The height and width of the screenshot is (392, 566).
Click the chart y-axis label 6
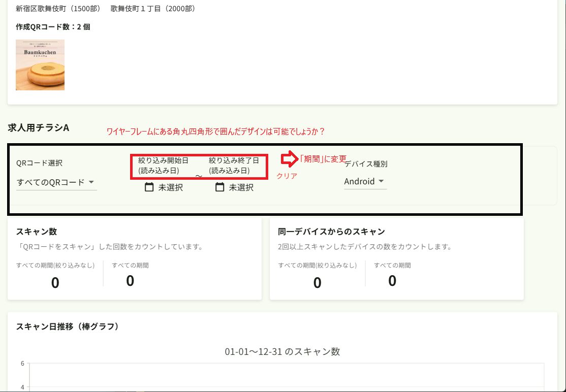coord(22,364)
